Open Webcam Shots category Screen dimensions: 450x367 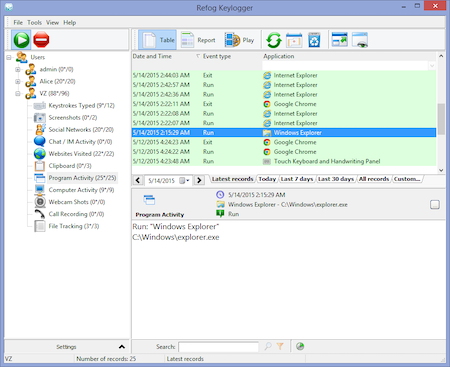tap(77, 202)
